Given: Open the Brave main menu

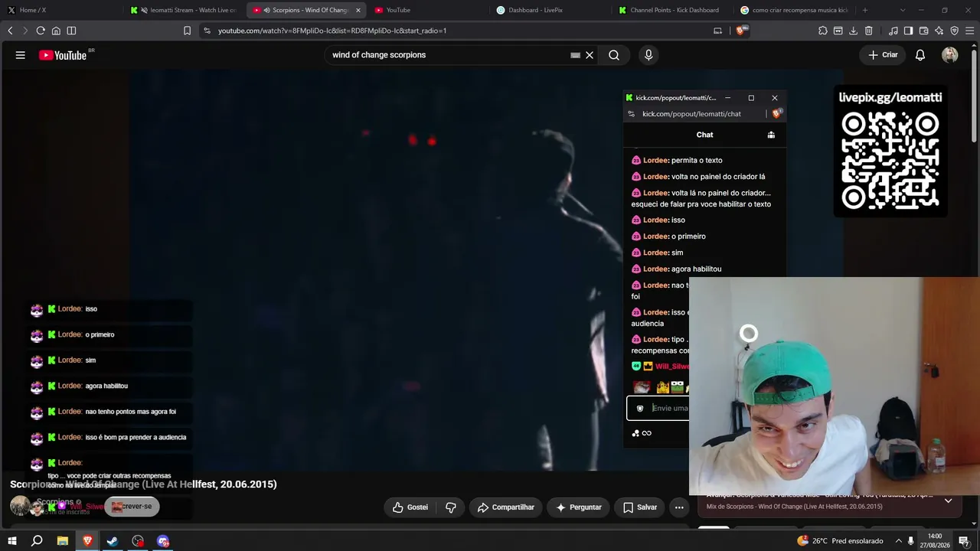Looking at the screenshot, I should point(970,31).
